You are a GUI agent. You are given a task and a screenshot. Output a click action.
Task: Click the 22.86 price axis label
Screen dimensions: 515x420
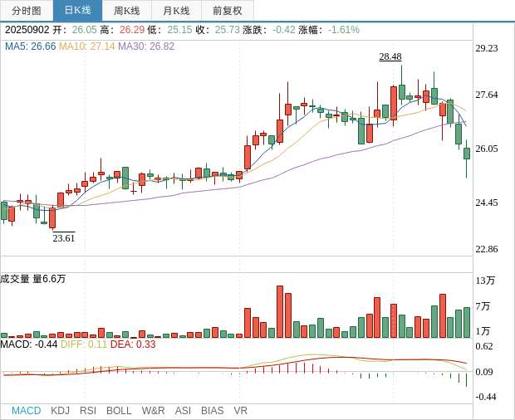coord(487,249)
